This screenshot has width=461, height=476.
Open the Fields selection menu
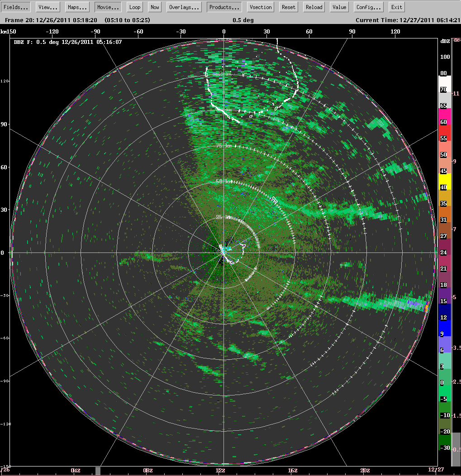point(15,7)
